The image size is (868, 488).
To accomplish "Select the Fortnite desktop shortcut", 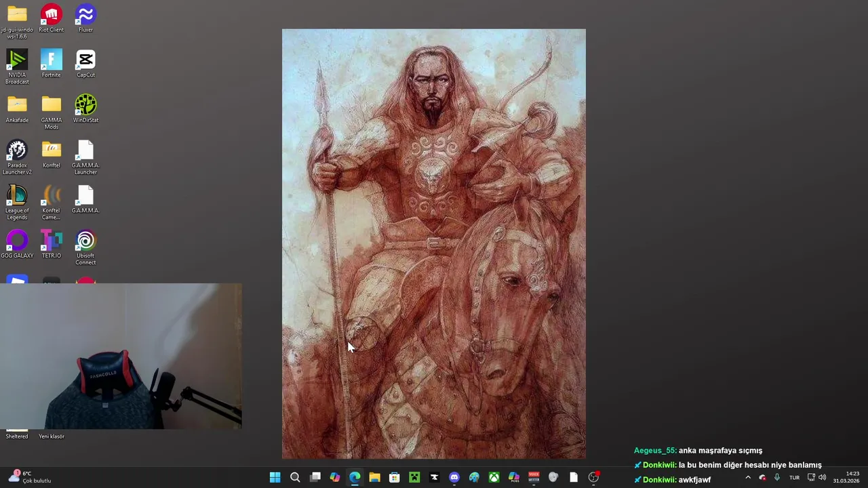I will 51,64.
